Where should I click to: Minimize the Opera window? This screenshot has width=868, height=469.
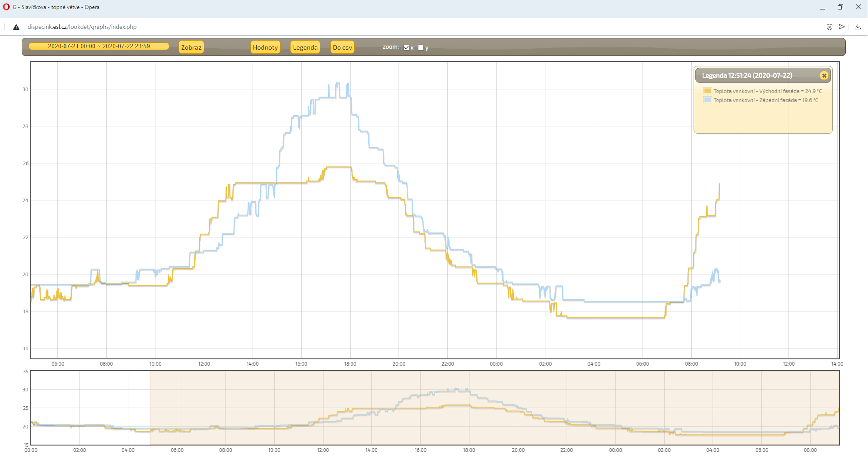point(822,7)
